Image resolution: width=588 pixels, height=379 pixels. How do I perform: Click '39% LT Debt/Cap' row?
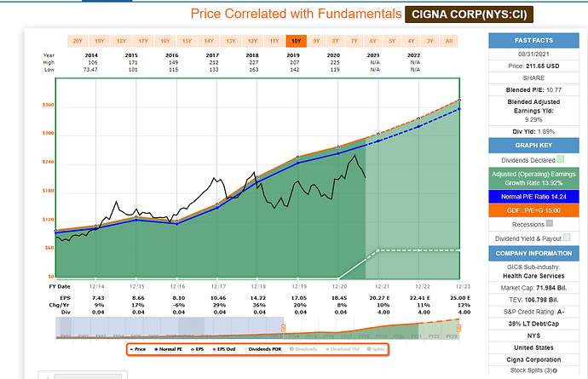click(533, 324)
